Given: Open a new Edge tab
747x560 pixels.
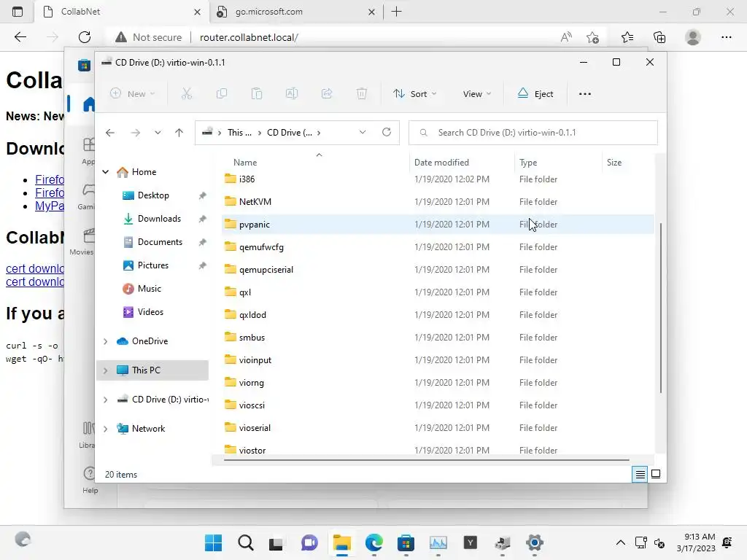Looking at the screenshot, I should point(396,12).
